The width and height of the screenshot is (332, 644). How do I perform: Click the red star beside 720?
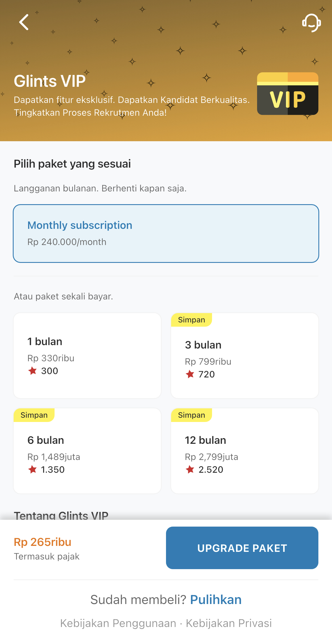pos(190,374)
